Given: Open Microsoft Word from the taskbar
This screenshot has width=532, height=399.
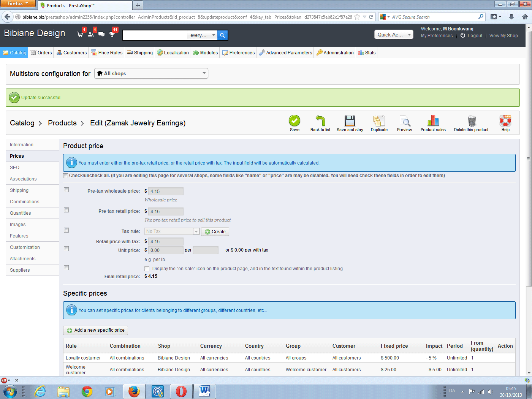Looking at the screenshot, I should 205,391.
